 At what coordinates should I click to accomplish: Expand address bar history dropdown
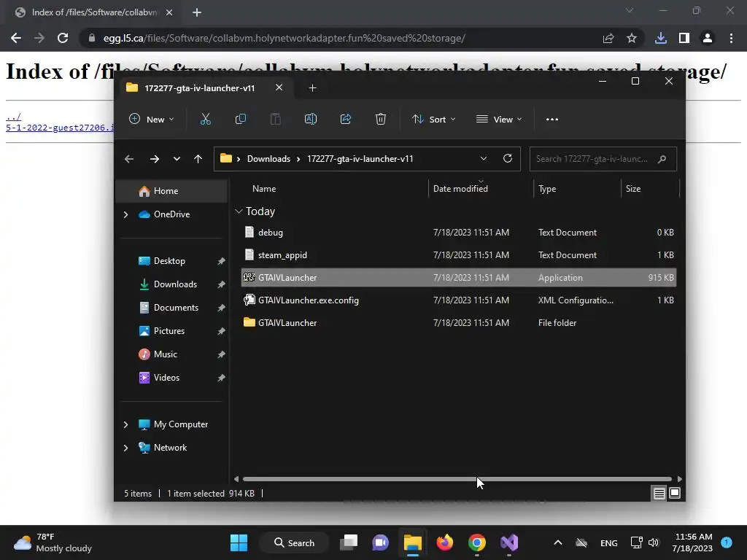(483, 158)
